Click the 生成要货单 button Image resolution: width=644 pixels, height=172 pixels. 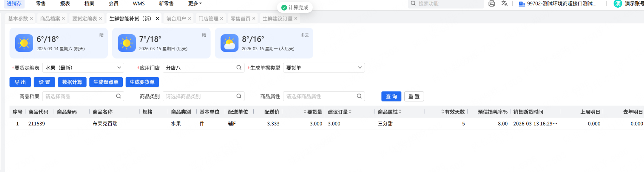142,82
